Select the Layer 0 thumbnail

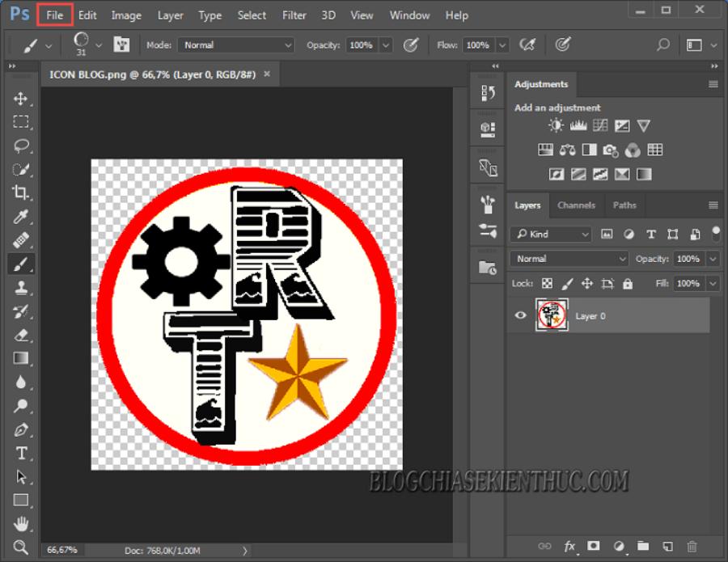[552, 315]
